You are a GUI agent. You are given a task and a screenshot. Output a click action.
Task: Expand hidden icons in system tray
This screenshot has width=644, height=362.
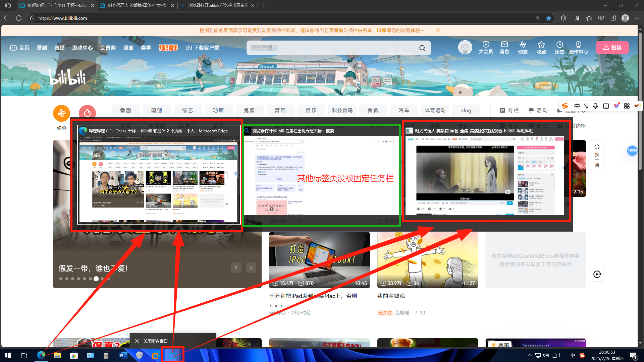tap(530, 355)
